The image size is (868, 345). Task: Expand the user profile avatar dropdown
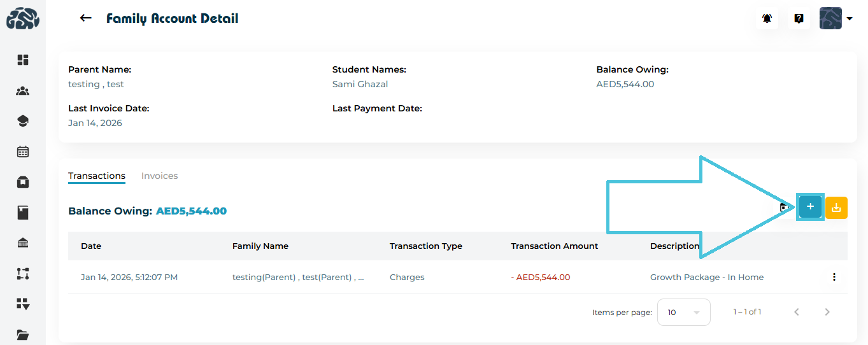836,18
